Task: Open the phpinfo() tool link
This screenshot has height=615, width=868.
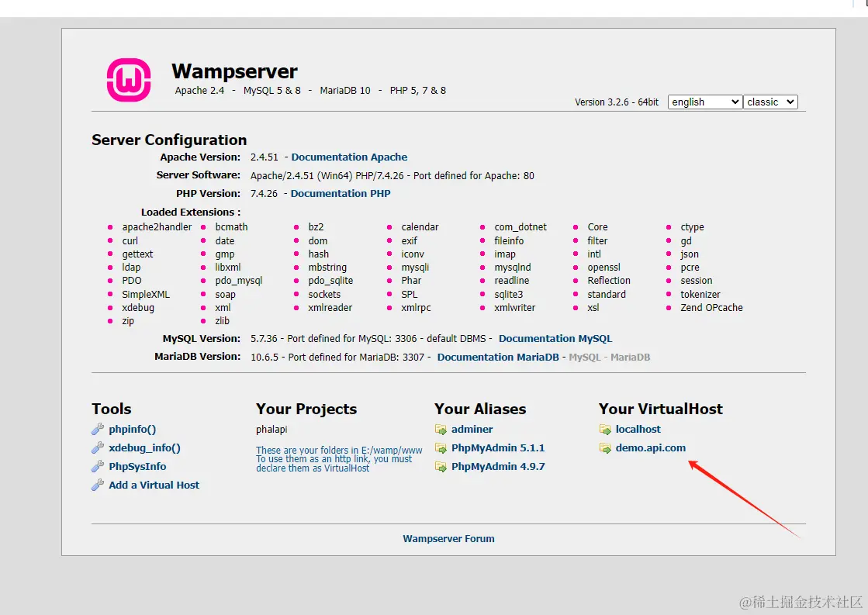Action: click(x=133, y=429)
